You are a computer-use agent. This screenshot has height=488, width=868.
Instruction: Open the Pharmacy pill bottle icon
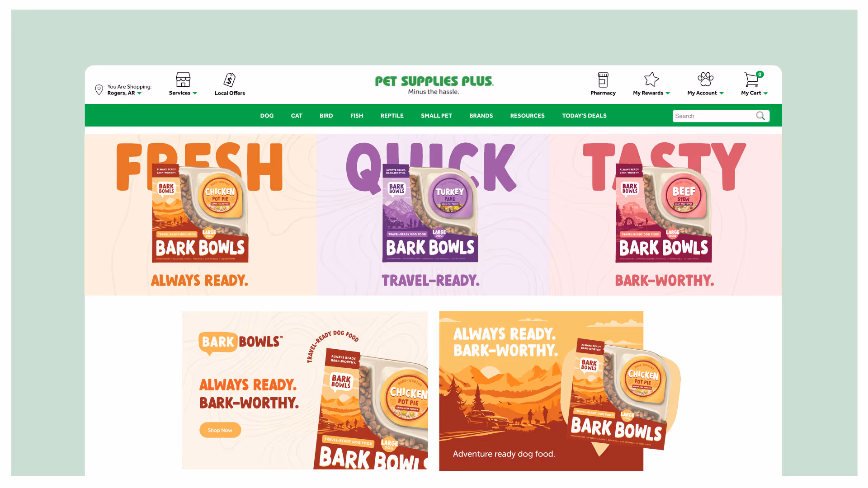(x=603, y=80)
